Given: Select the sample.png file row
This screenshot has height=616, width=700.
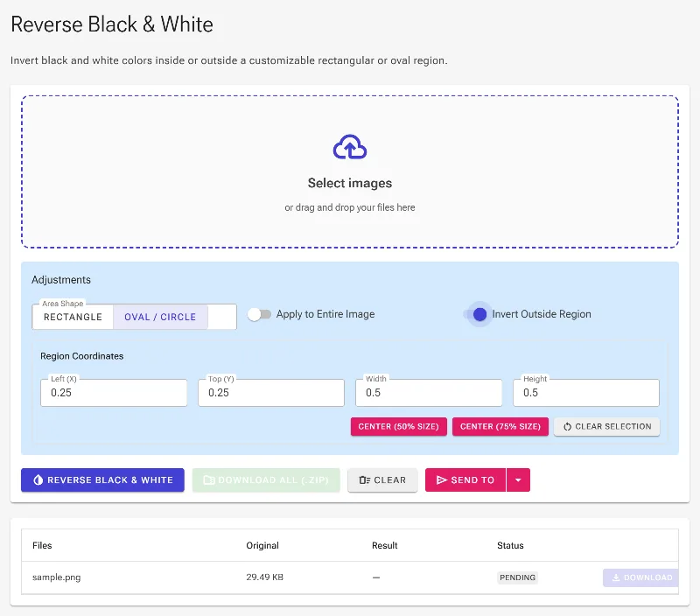Looking at the screenshot, I should pyautogui.click(x=350, y=577).
